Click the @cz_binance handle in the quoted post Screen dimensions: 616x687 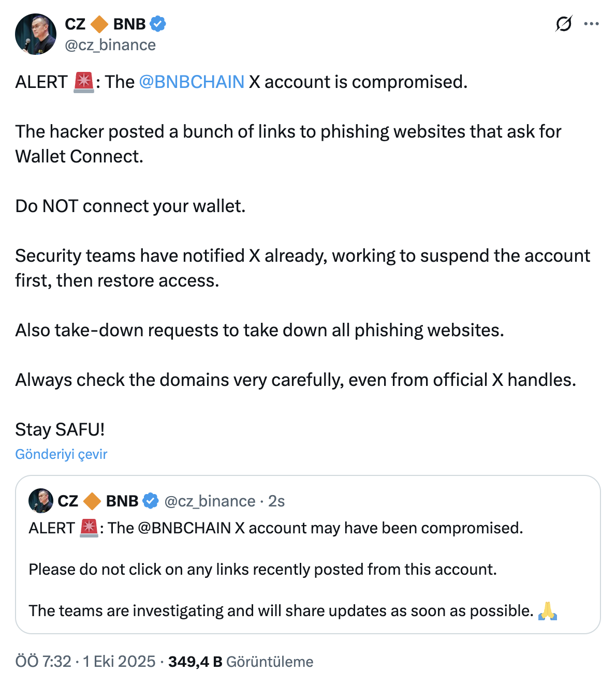210,501
